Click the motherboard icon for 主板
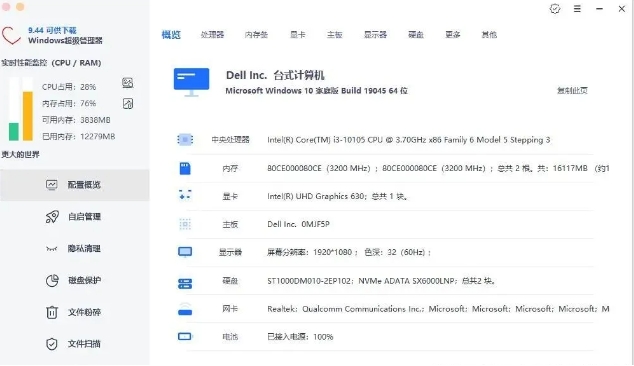Screen dimensions: 634x366 [185, 224]
